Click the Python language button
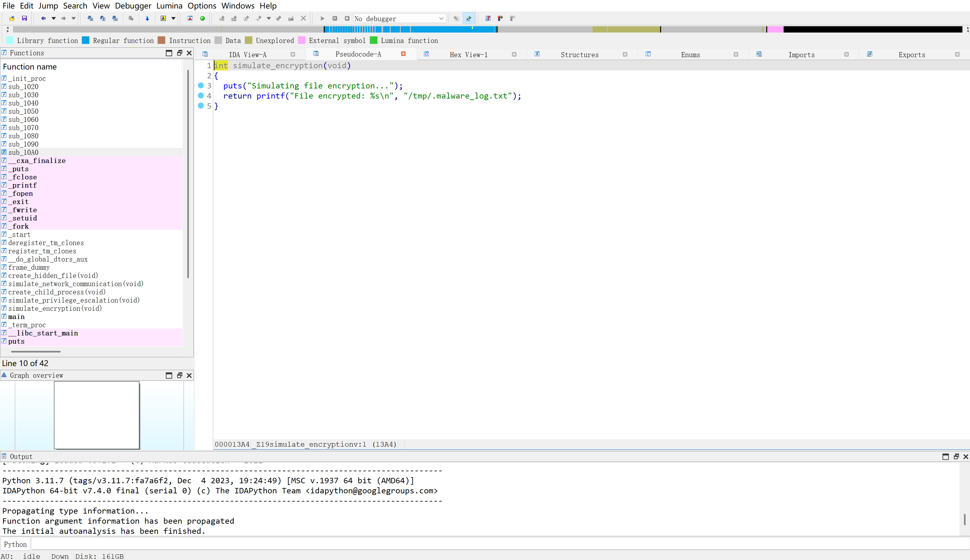The height and width of the screenshot is (560, 970). (15, 544)
